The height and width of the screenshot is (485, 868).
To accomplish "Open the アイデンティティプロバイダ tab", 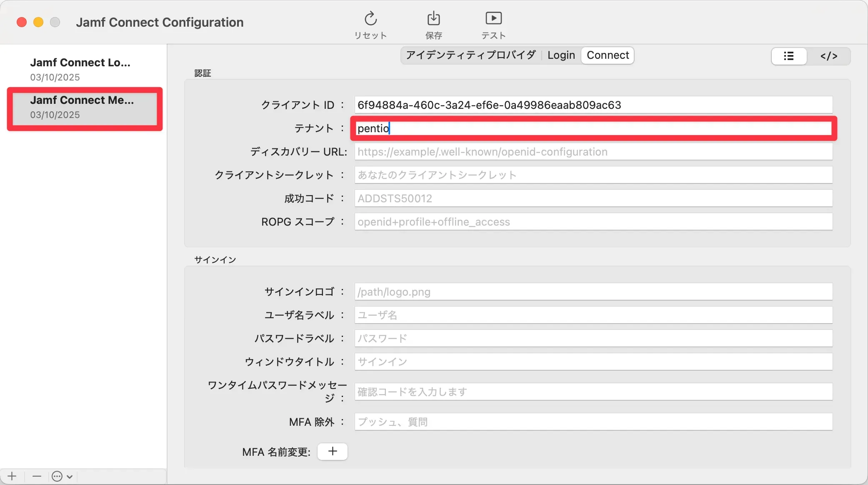I will 471,55.
